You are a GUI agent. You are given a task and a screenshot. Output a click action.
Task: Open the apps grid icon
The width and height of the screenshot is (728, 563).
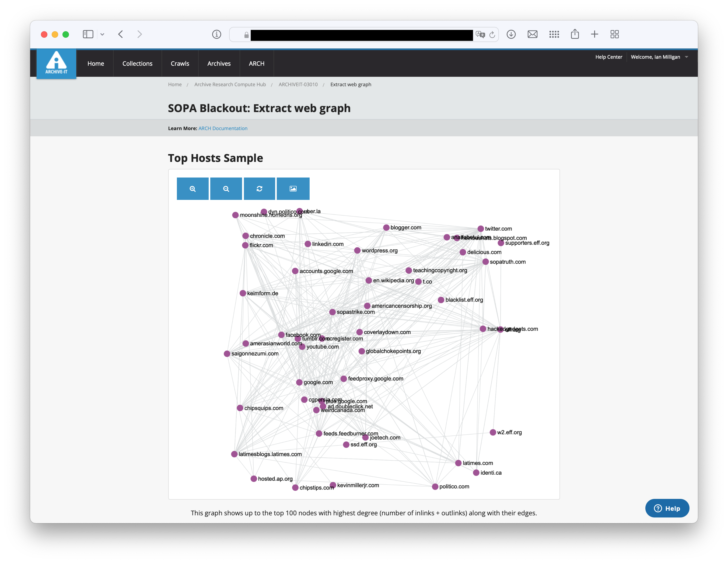554,34
